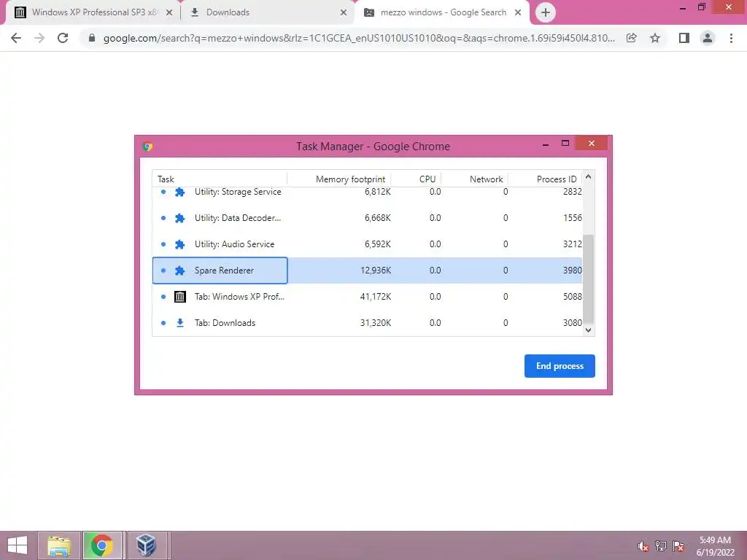Click the address bar URL
This screenshot has width=747, height=560.
point(359,38)
